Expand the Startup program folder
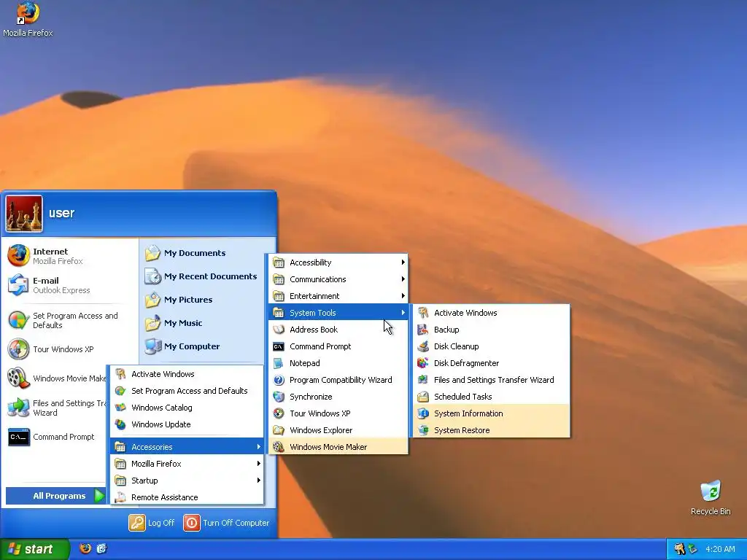The height and width of the screenshot is (560, 747). click(187, 481)
